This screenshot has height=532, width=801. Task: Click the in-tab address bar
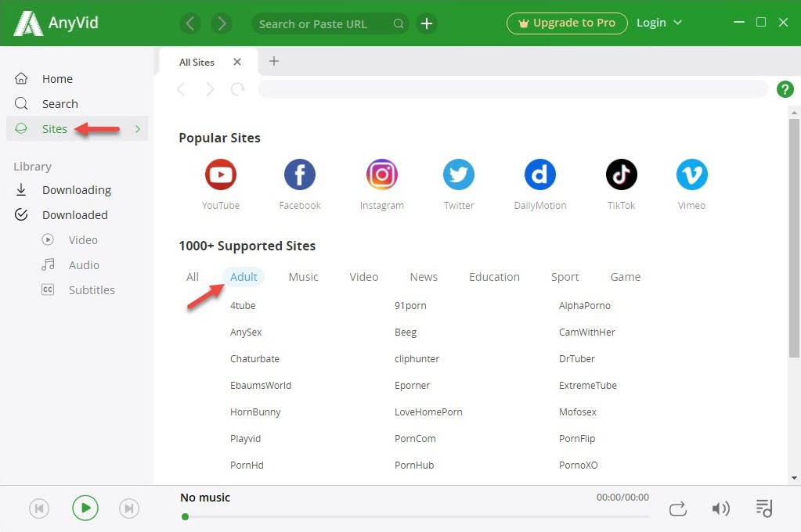click(x=513, y=89)
